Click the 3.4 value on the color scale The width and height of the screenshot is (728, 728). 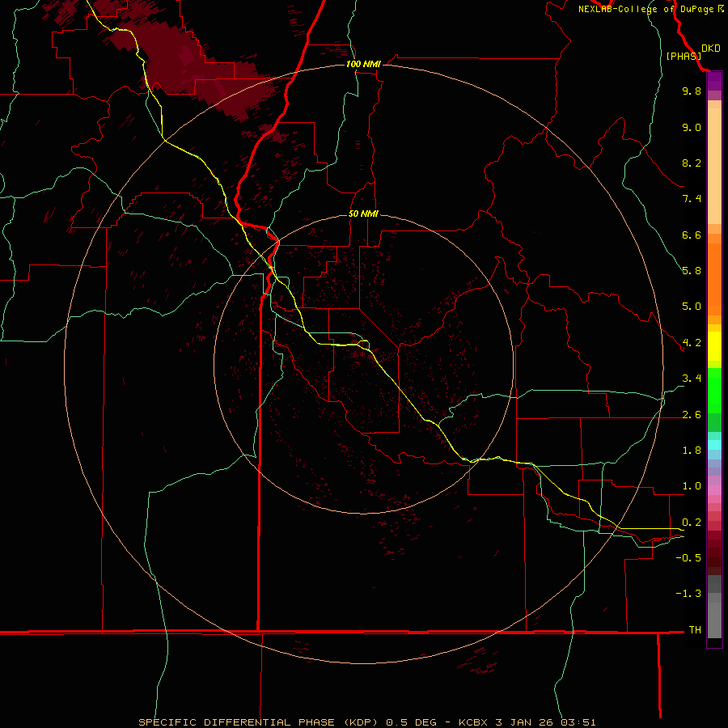pyautogui.click(x=692, y=379)
